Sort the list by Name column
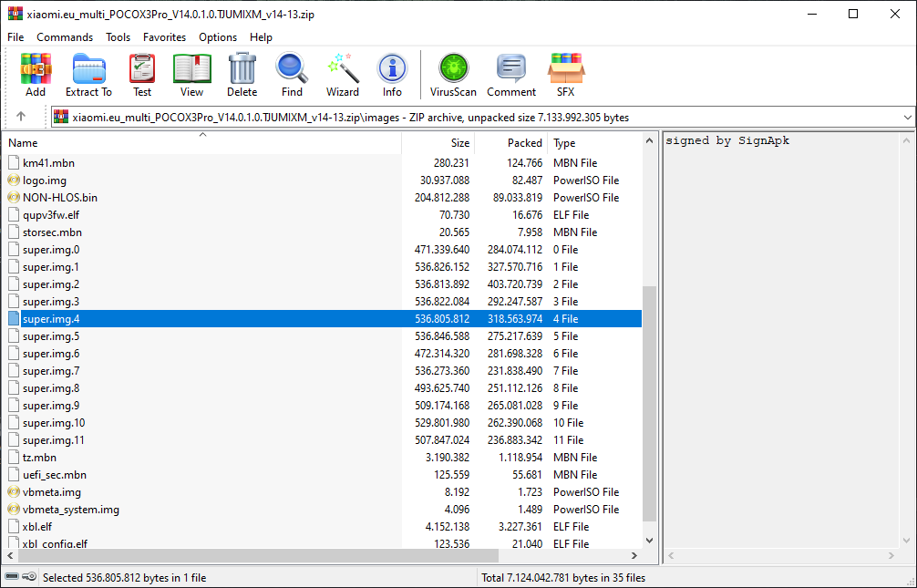 pos(202,143)
